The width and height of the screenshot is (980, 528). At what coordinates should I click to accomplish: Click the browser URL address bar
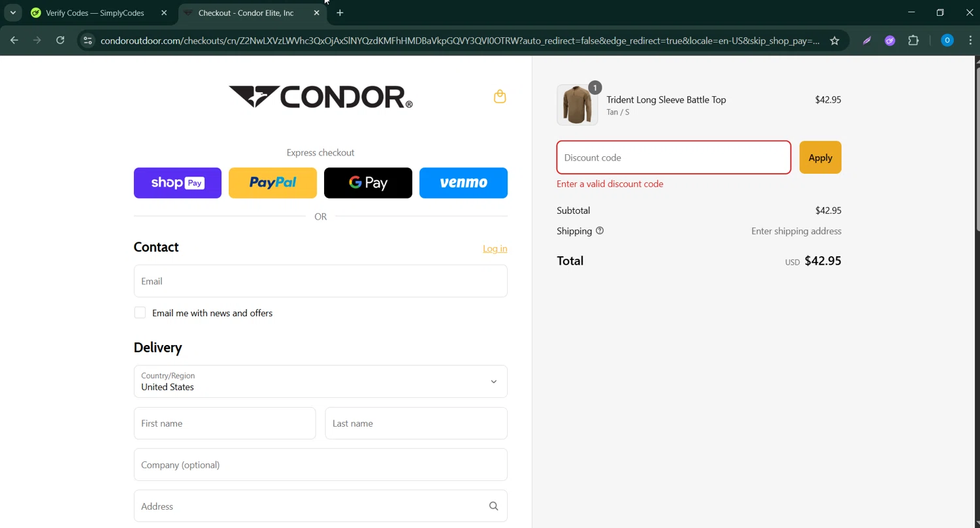pos(460,41)
